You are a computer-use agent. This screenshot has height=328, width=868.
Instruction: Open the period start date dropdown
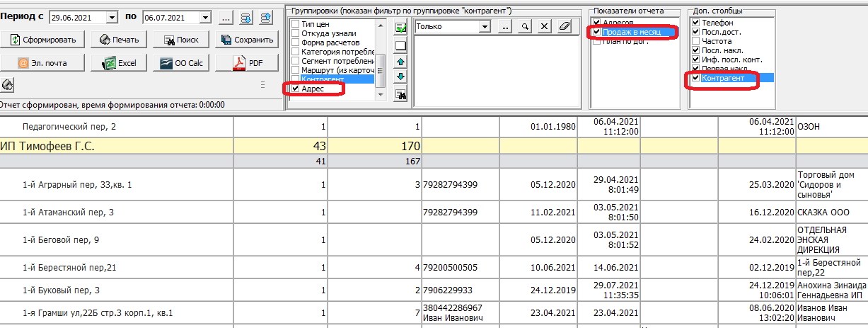tap(112, 17)
